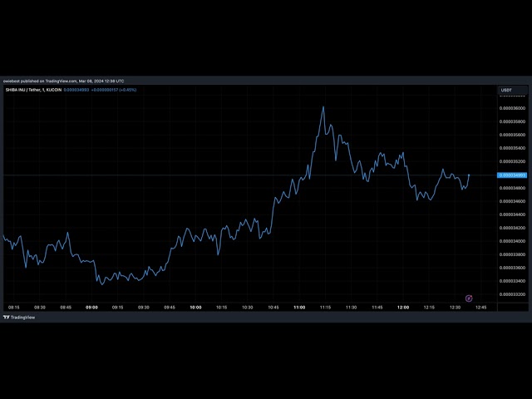Image resolution: width=532 pixels, height=399 pixels.
Task: Click the purple lightning icon near time axis
Action: 469,298
